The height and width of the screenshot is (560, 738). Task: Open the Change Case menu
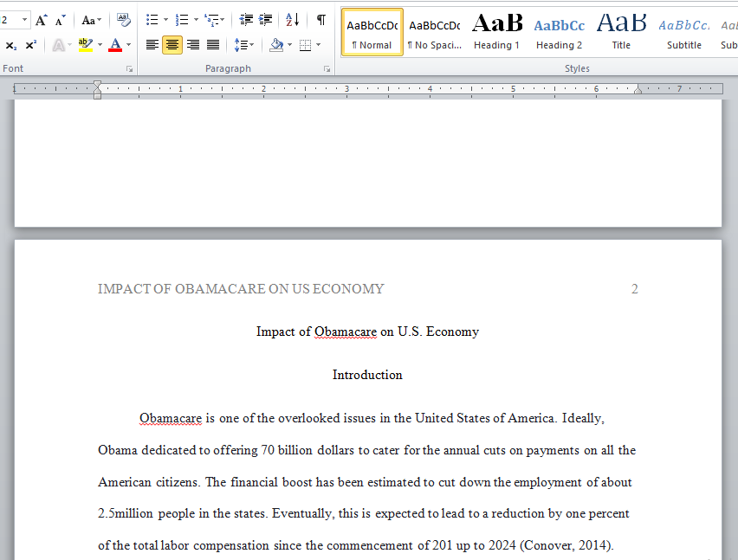91,20
